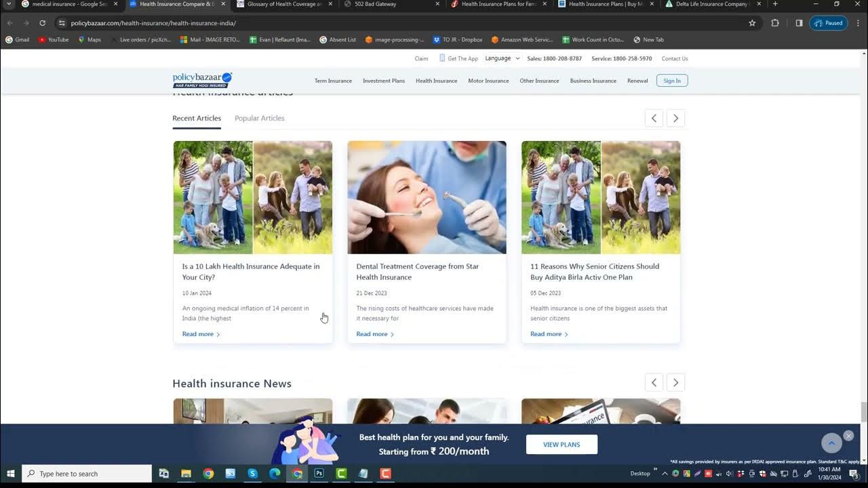The width and height of the screenshot is (868, 488).
Task: Open the Windows notification center icon
Action: [854, 473]
